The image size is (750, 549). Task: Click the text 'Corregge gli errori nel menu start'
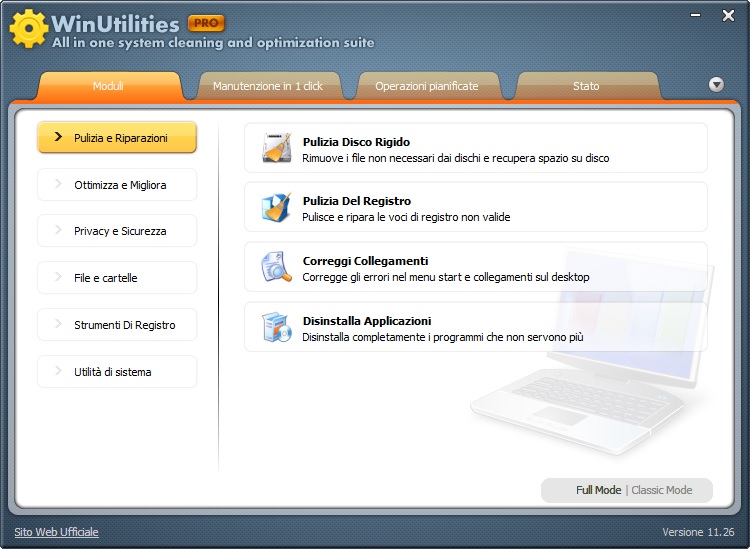(382, 277)
